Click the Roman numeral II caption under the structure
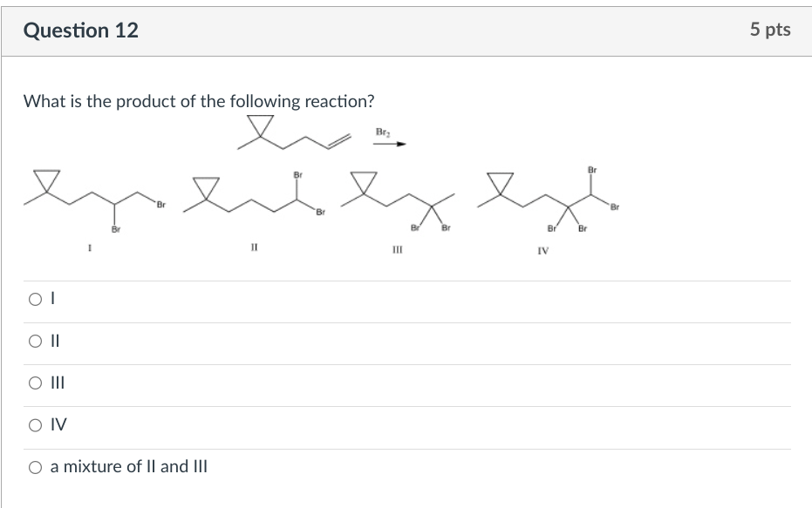The height and width of the screenshot is (508, 812). [254, 248]
